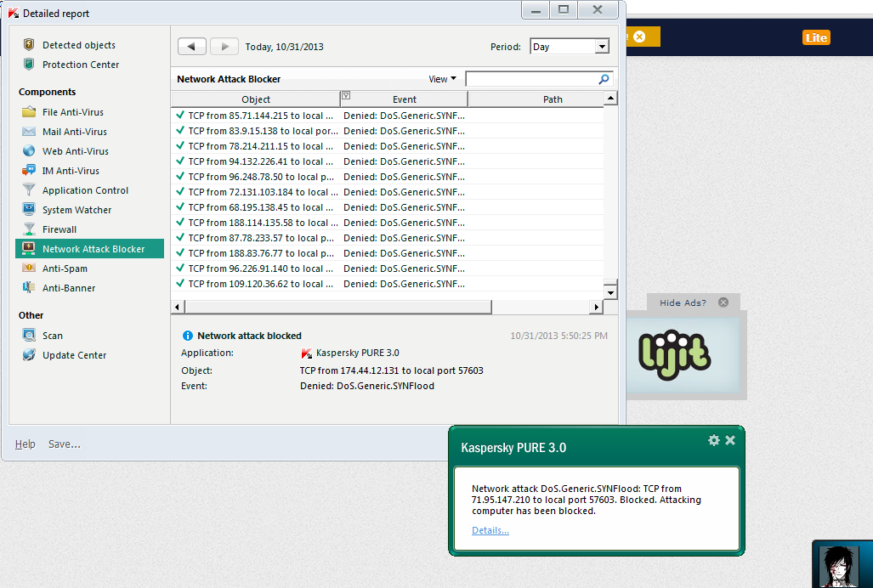Click the Application Control funnel icon

(x=29, y=189)
